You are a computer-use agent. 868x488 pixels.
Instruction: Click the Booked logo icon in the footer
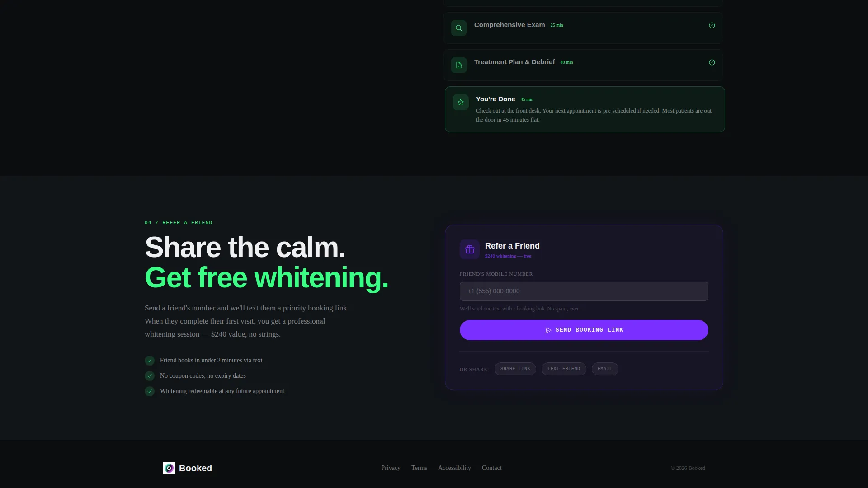coord(169,468)
